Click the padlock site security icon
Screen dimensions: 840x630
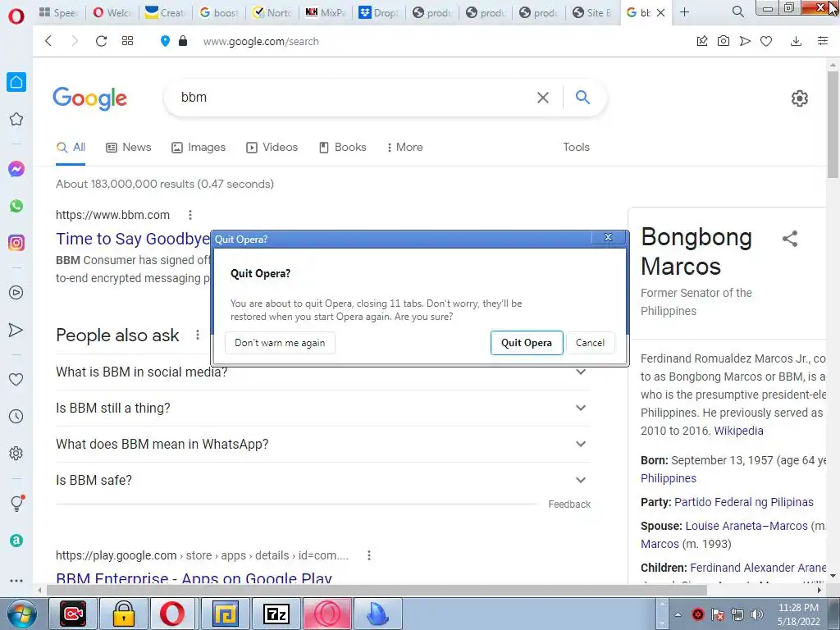[x=183, y=41]
